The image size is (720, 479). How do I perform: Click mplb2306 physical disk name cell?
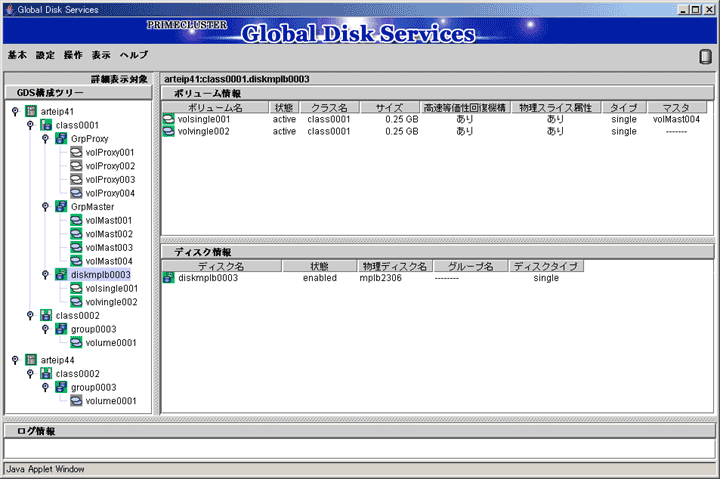tap(380, 278)
